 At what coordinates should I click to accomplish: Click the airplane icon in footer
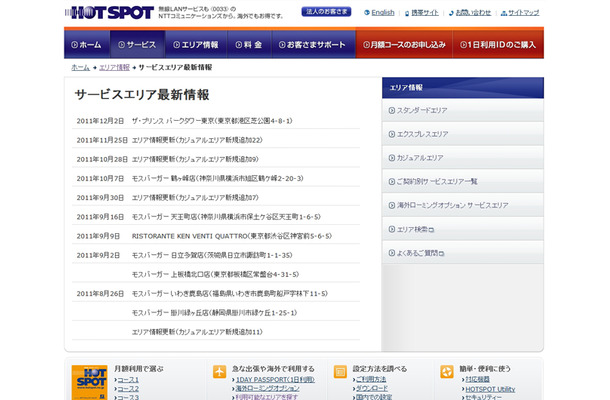click(219, 372)
